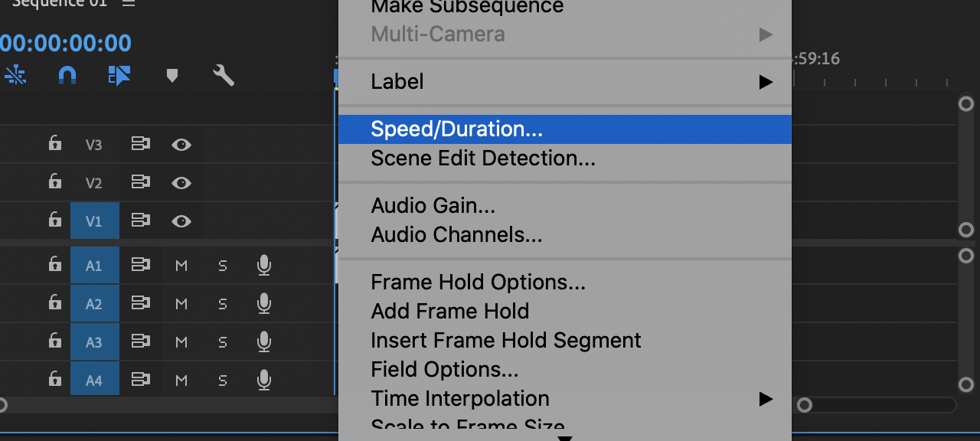Select Scene Edit Detection menu item
Image resolution: width=980 pixels, height=441 pixels.
point(482,158)
